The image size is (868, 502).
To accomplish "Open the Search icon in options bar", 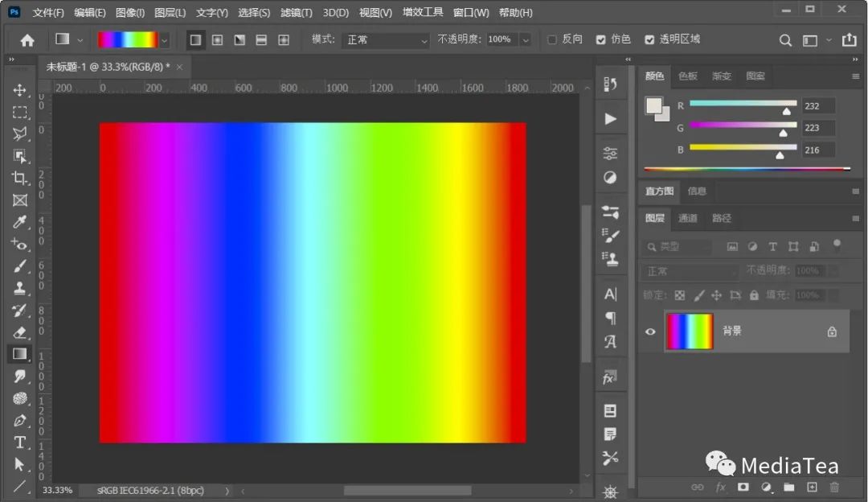I will tap(785, 40).
